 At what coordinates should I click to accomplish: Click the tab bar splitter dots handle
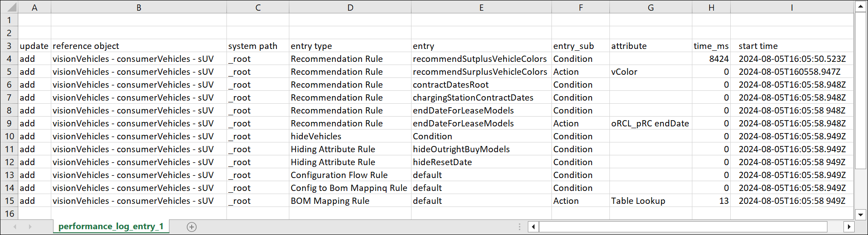tap(519, 227)
